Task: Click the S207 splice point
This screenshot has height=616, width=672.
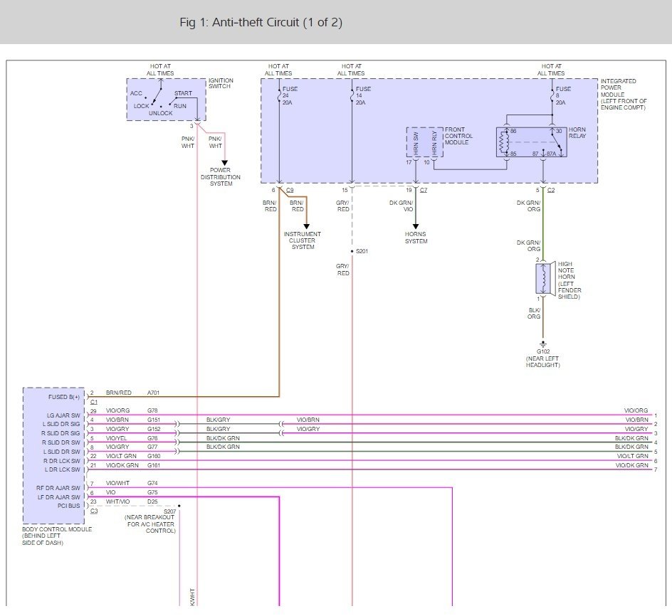Action: (x=179, y=506)
